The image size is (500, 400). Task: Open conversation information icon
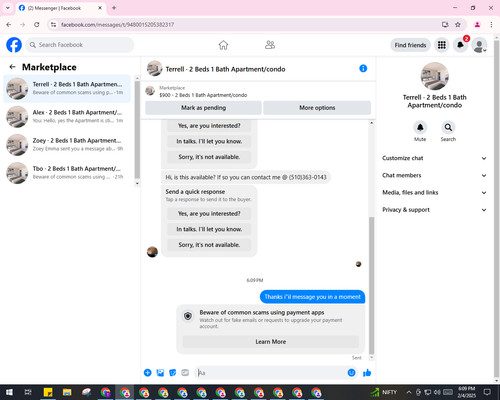click(x=363, y=68)
